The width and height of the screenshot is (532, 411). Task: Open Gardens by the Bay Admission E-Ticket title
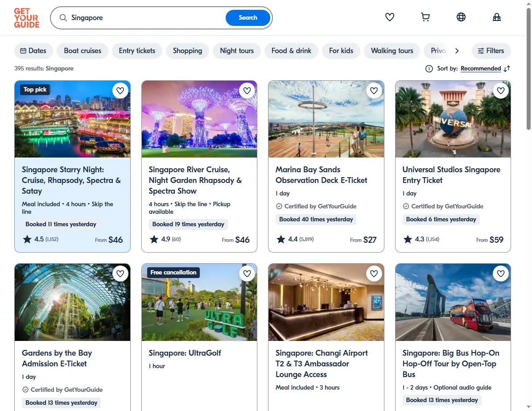(x=57, y=358)
